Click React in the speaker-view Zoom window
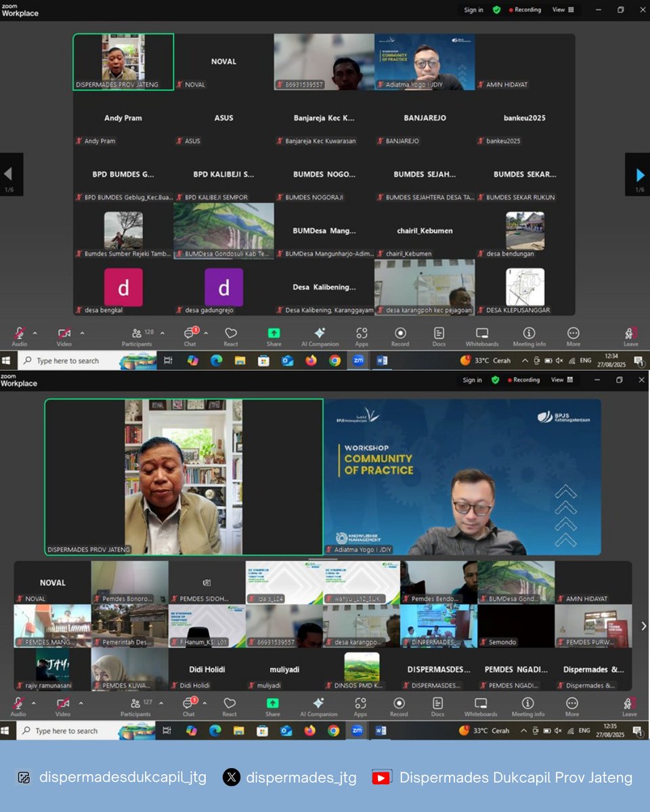The width and height of the screenshot is (650, 812). [230, 706]
